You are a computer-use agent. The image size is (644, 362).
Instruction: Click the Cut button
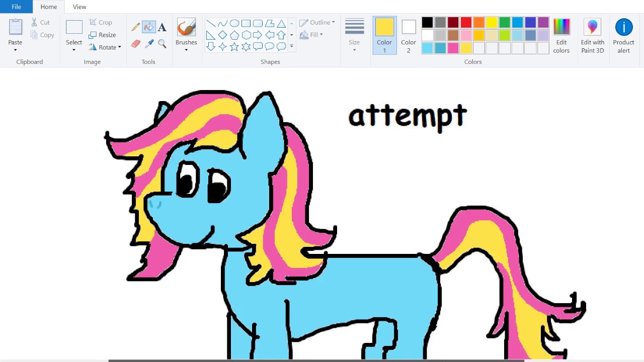coord(40,23)
